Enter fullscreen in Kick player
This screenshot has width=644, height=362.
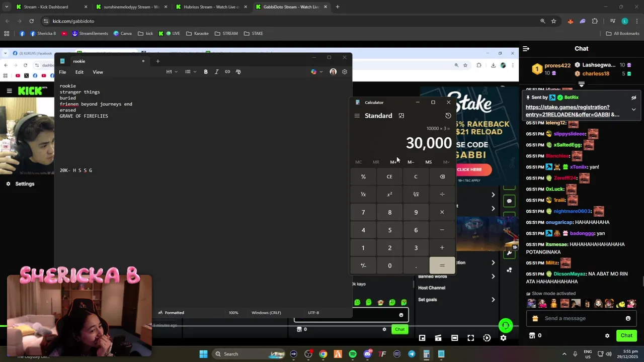pos(470,338)
